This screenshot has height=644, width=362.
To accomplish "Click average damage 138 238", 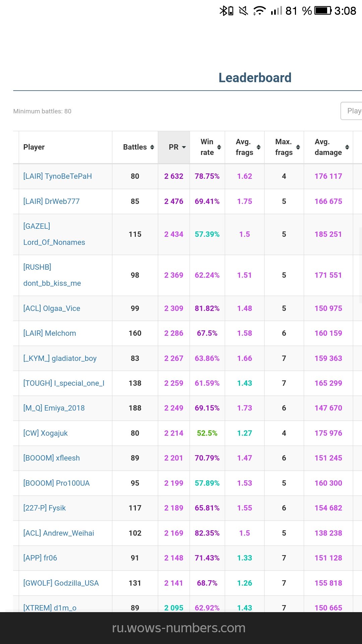I will pyautogui.click(x=328, y=533).
